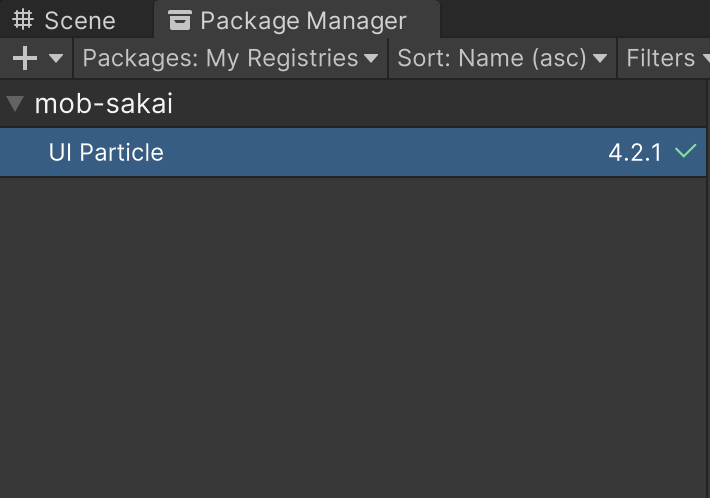Click the green installed checkmark for UI Particle
The width and height of the screenshot is (710, 498).
click(x=685, y=152)
